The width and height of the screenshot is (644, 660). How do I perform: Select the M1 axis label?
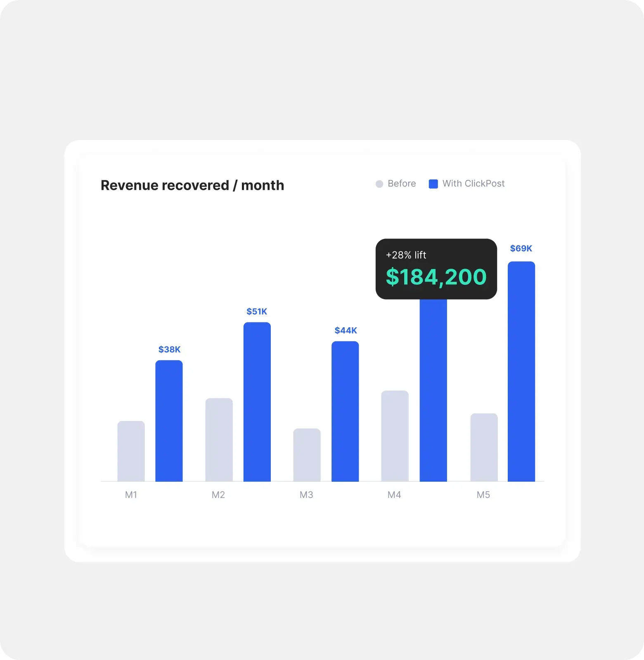131,495
